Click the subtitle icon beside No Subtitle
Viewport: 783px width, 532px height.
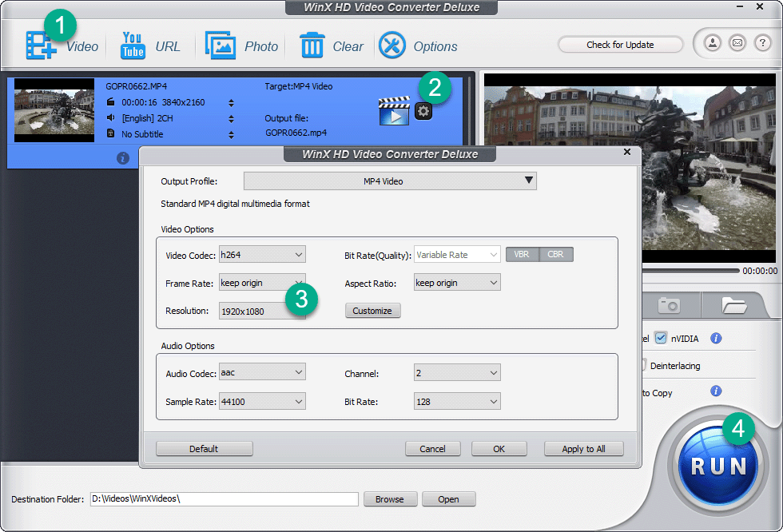[111, 133]
